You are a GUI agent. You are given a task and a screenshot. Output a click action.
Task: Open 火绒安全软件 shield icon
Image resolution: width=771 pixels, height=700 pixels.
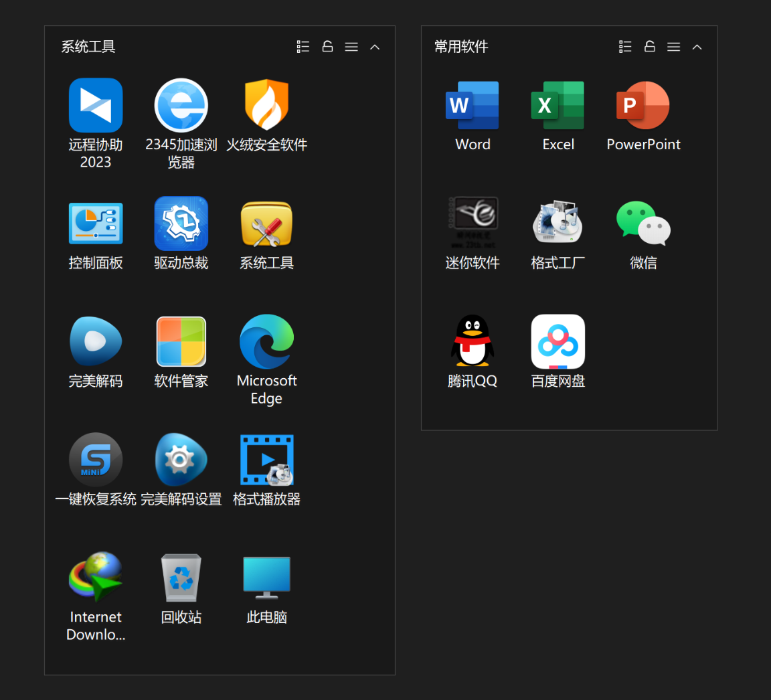266,104
